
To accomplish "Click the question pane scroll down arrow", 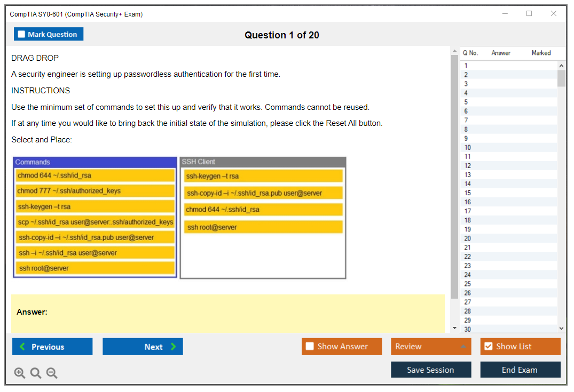I will click(454, 328).
